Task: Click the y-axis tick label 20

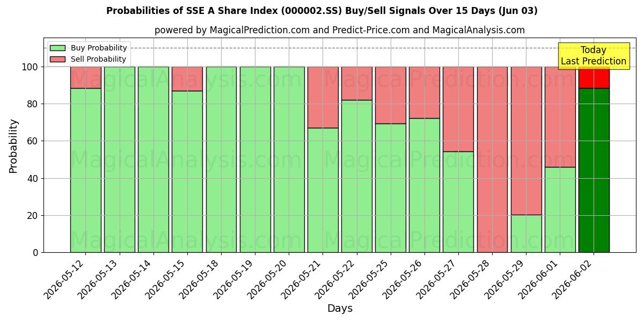Action: click(x=33, y=216)
